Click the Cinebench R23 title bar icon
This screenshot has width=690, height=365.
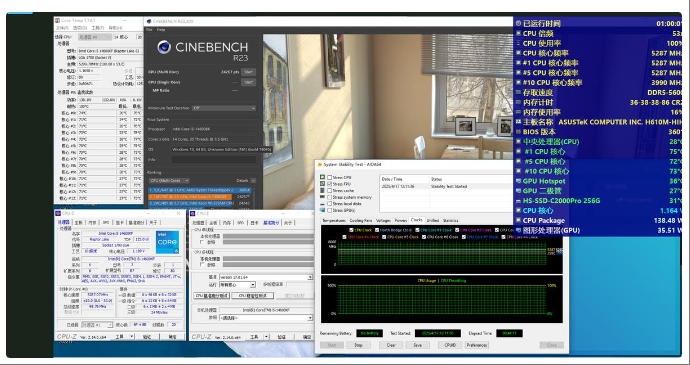[x=149, y=21]
